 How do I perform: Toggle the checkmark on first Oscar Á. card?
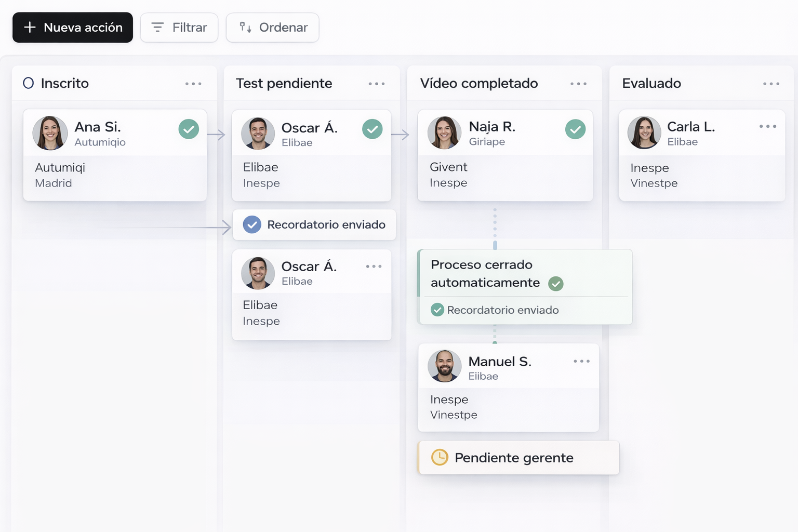(372, 129)
